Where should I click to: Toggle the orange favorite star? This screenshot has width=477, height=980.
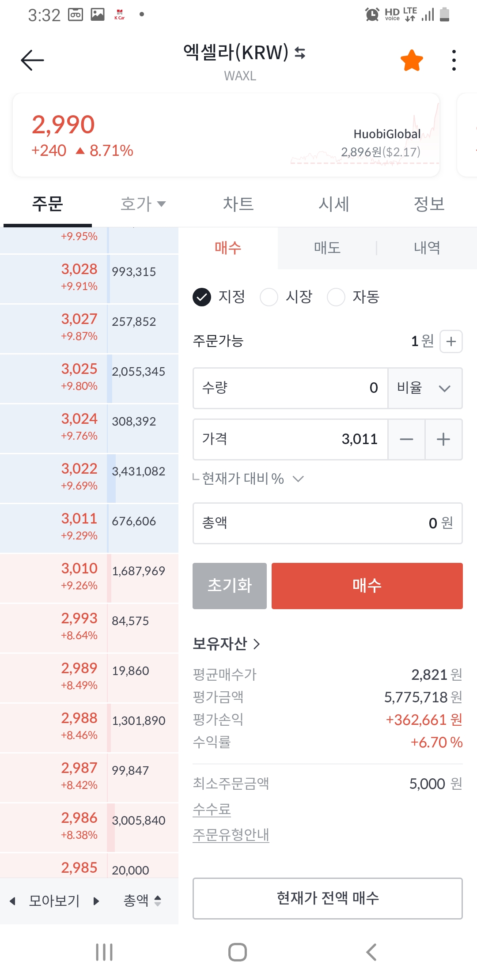coord(412,60)
